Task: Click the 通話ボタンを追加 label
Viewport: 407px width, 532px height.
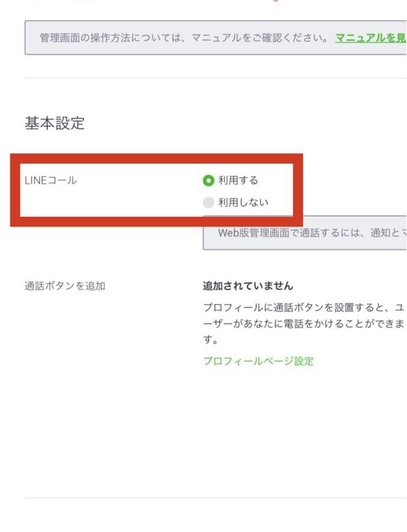Action: point(65,286)
